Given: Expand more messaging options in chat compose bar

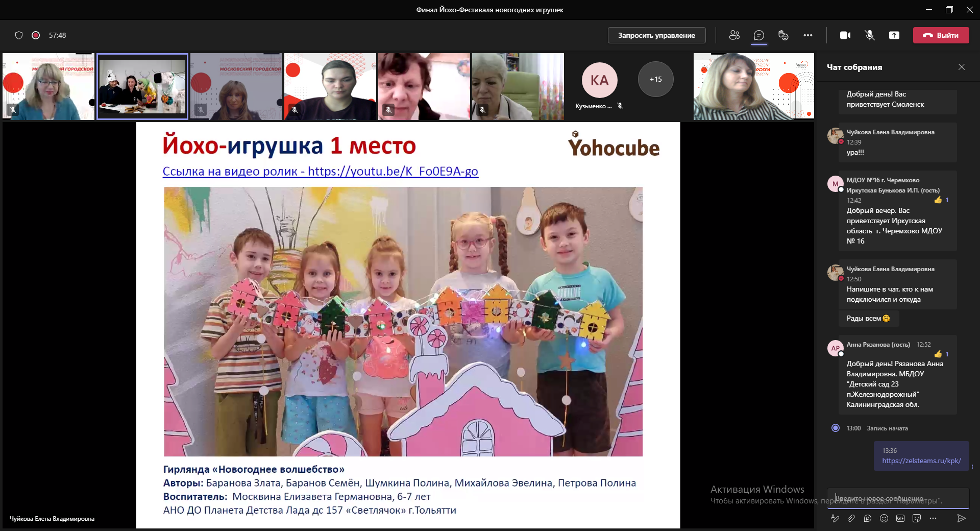Looking at the screenshot, I should click(933, 518).
